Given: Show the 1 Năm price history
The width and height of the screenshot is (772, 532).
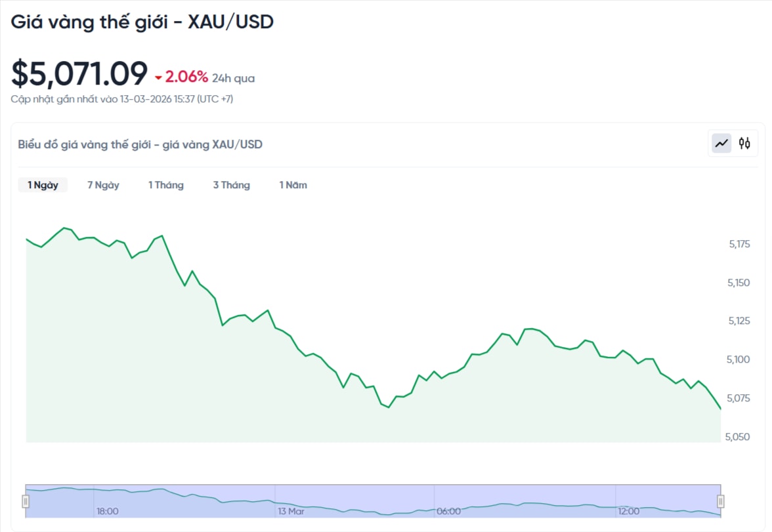Looking at the screenshot, I should [293, 184].
